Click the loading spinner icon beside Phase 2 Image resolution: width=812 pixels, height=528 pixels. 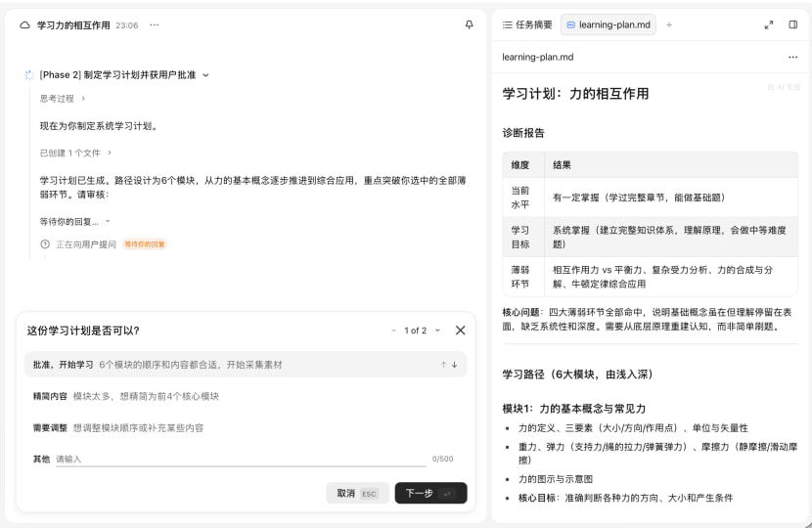29,75
